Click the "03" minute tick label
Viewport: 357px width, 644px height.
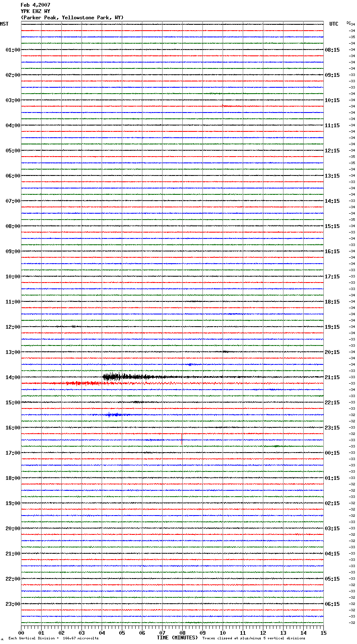81,633
